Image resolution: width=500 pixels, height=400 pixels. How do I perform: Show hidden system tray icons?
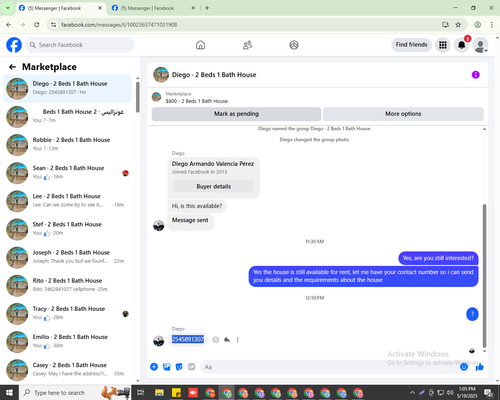click(x=412, y=393)
